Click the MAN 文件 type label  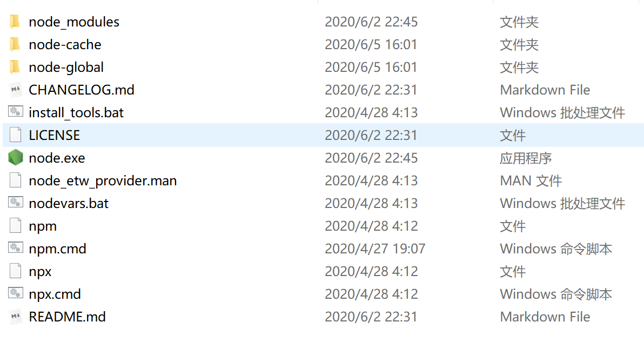[531, 180]
